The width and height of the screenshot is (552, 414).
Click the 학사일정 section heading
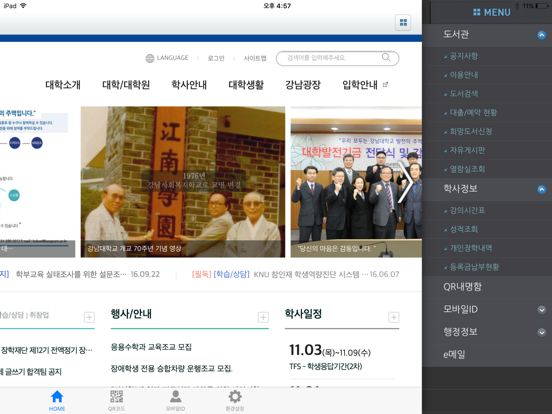[303, 314]
